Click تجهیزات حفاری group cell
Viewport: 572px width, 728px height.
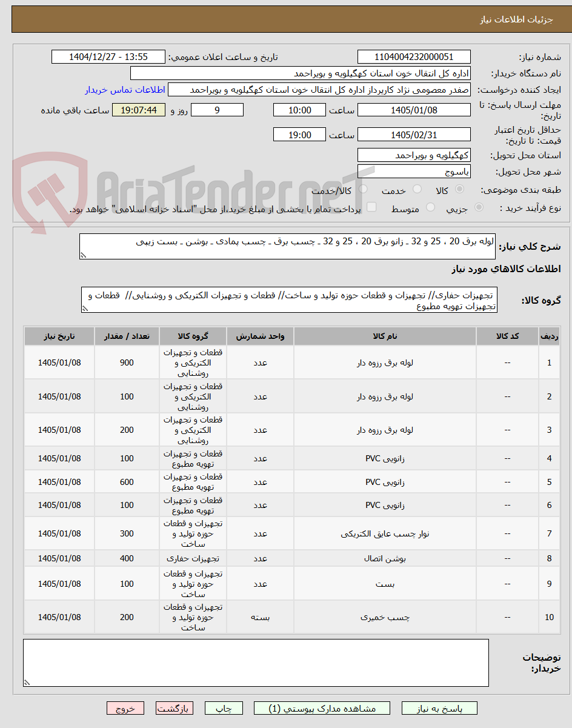[x=193, y=558]
